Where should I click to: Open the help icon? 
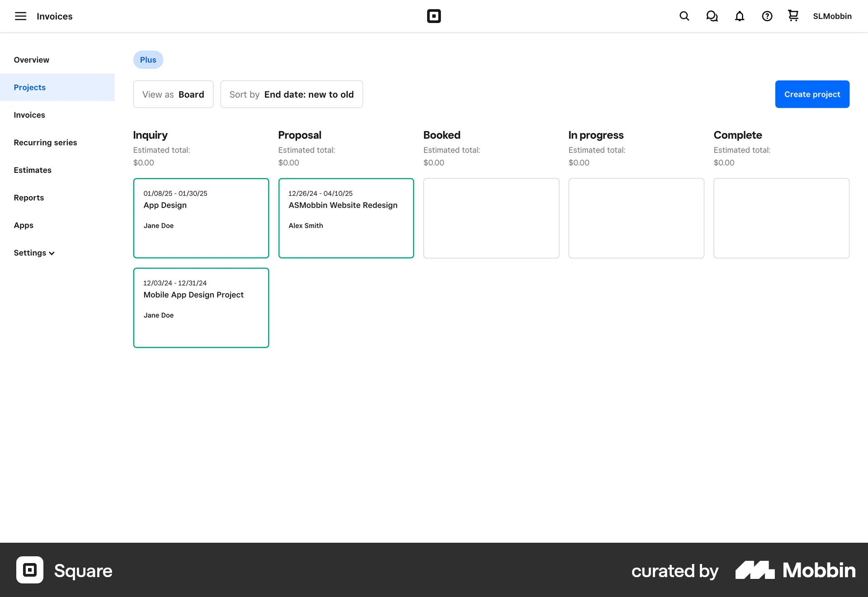pos(767,16)
